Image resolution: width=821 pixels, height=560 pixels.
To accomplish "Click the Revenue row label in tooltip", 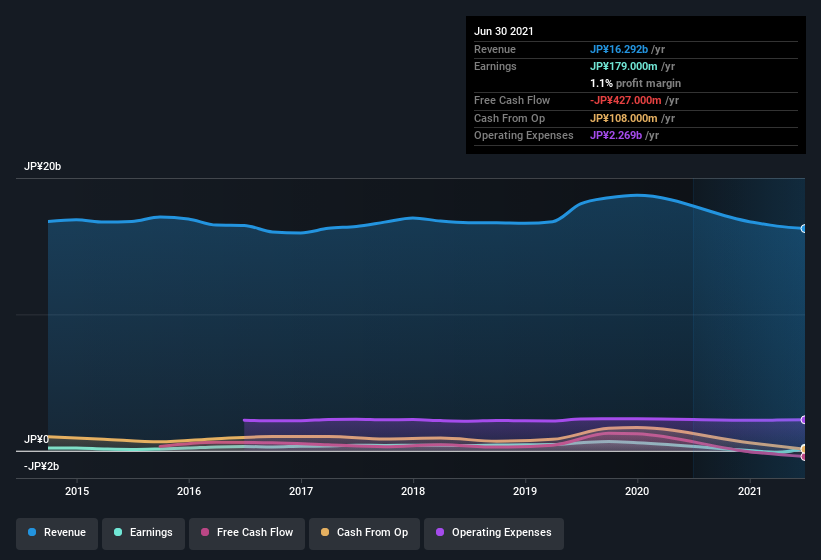I will tap(495, 49).
